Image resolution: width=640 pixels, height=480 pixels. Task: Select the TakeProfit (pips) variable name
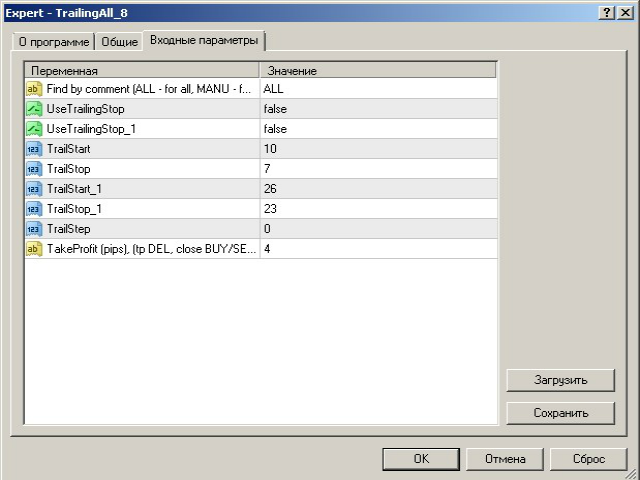point(152,249)
